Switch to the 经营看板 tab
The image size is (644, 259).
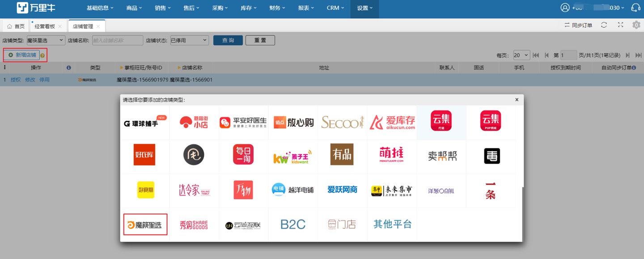point(48,26)
